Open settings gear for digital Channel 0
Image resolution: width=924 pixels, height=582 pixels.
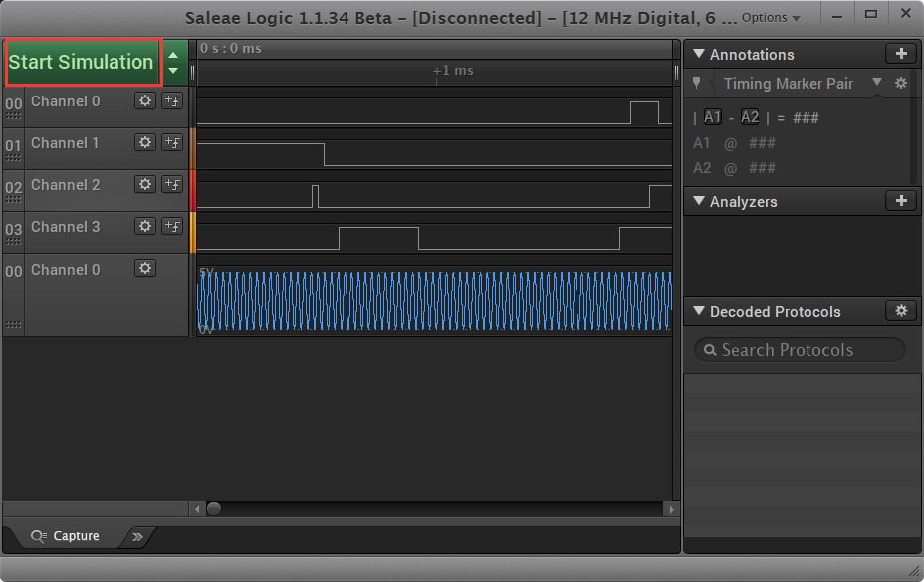pos(145,100)
